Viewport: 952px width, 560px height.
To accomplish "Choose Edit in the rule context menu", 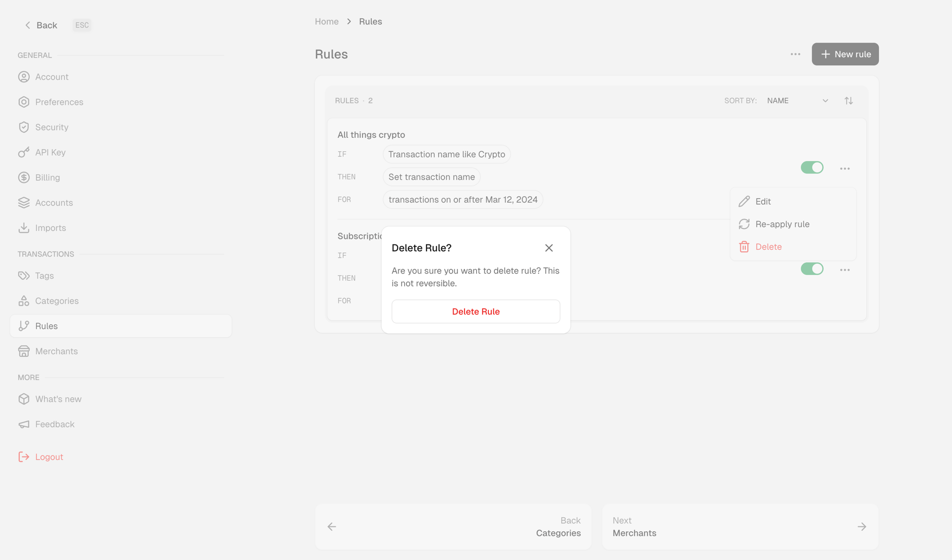I will 763,201.
